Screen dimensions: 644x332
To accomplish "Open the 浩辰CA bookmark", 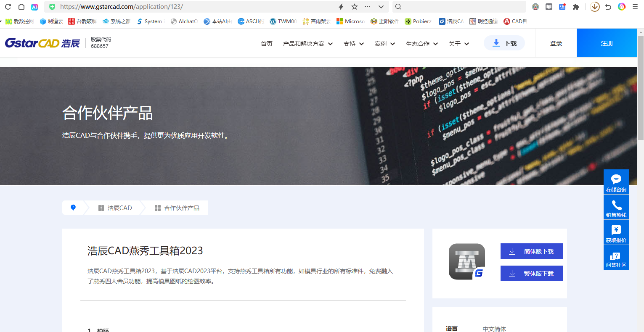I will (451, 21).
